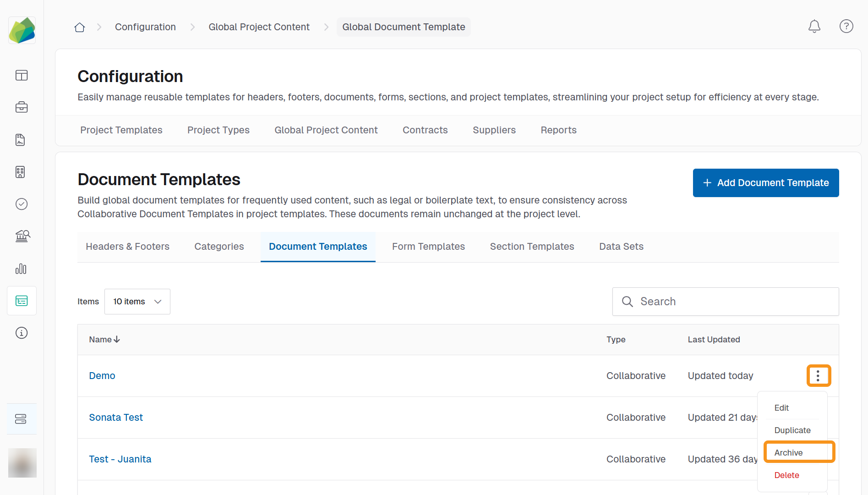The image size is (868, 495).
Task: Open the Headers & Footers tab
Action: tap(127, 247)
